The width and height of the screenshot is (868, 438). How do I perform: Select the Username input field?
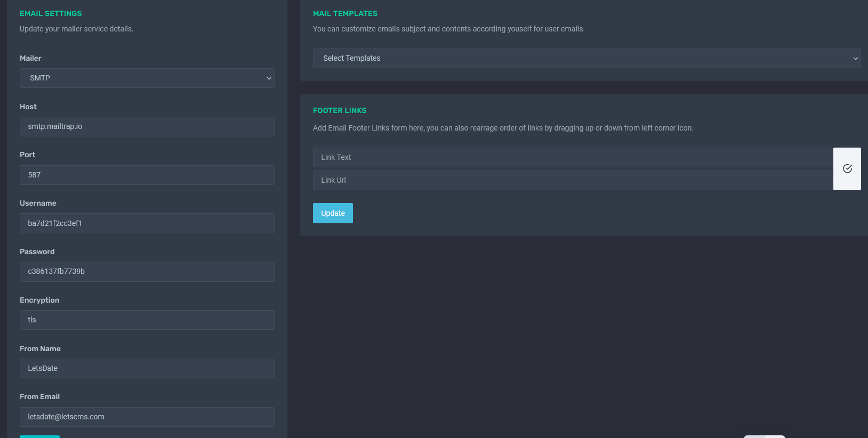pyautogui.click(x=147, y=223)
